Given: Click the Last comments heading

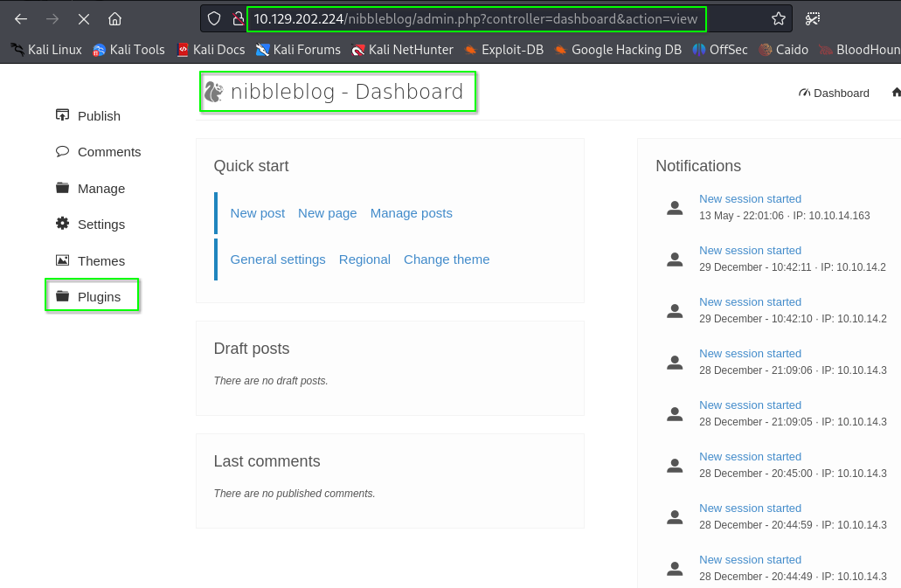Looking at the screenshot, I should pos(267,461).
